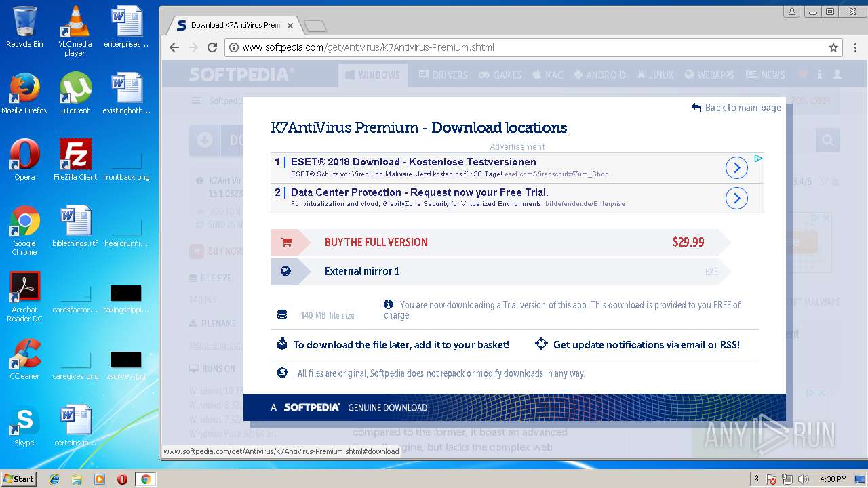Open the NEWS section
The image size is (868, 488).
click(766, 75)
